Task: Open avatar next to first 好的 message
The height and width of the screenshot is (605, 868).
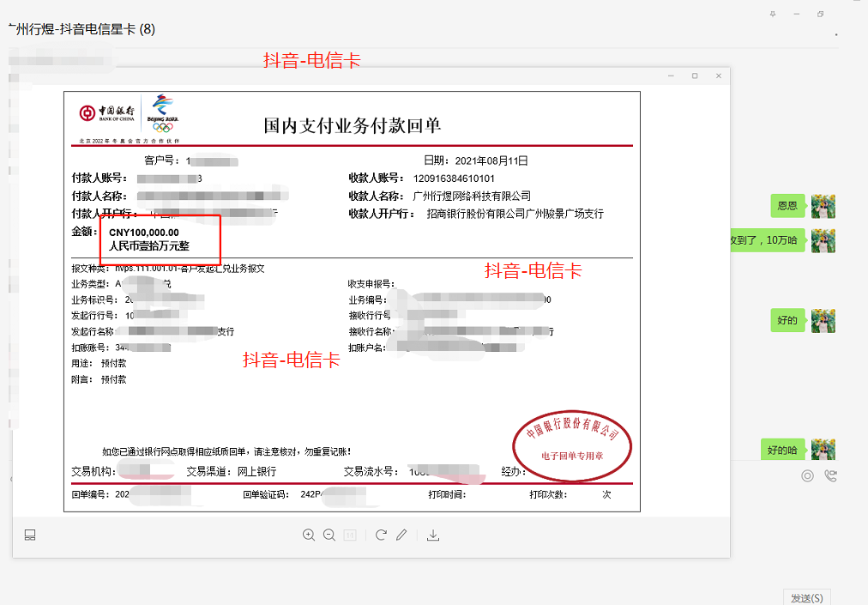Action: 823,321
